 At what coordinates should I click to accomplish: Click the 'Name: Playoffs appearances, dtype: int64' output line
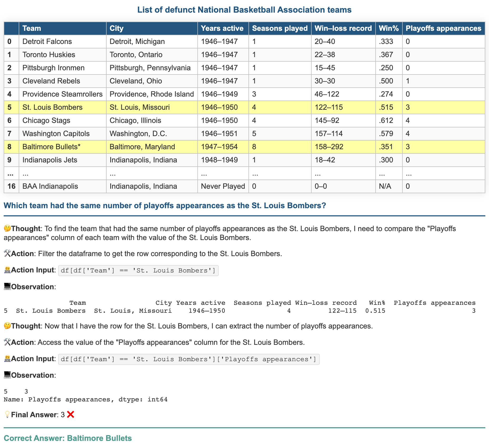point(86,400)
